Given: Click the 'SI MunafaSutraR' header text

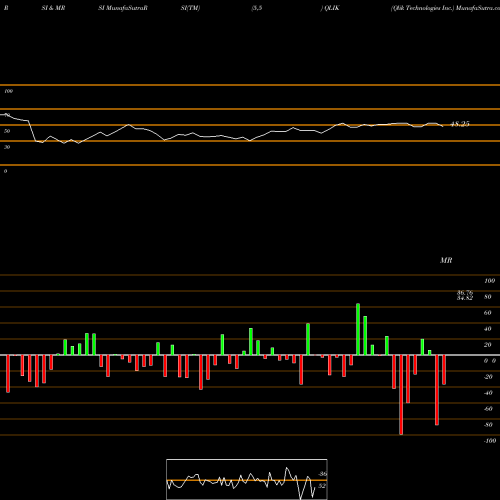Looking at the screenshot, I should [123, 8].
